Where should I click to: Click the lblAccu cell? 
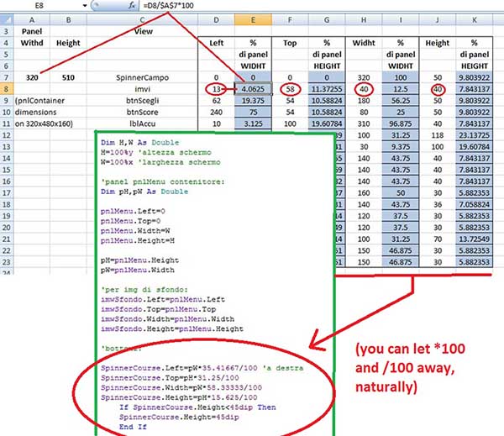143,123
